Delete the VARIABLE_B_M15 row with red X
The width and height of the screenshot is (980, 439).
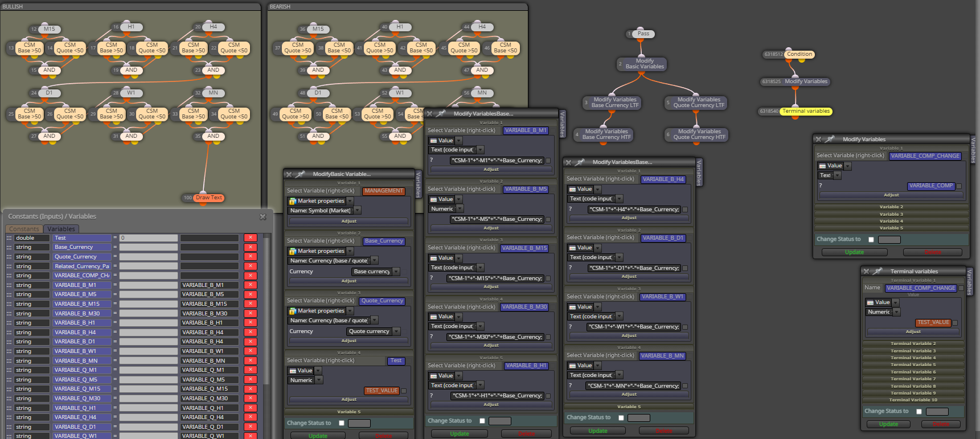pos(250,304)
